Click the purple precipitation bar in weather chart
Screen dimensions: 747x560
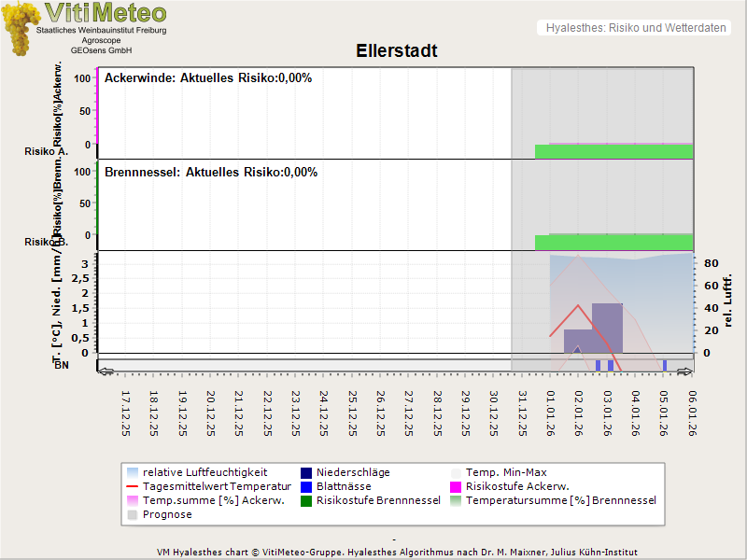pyautogui.click(x=607, y=327)
